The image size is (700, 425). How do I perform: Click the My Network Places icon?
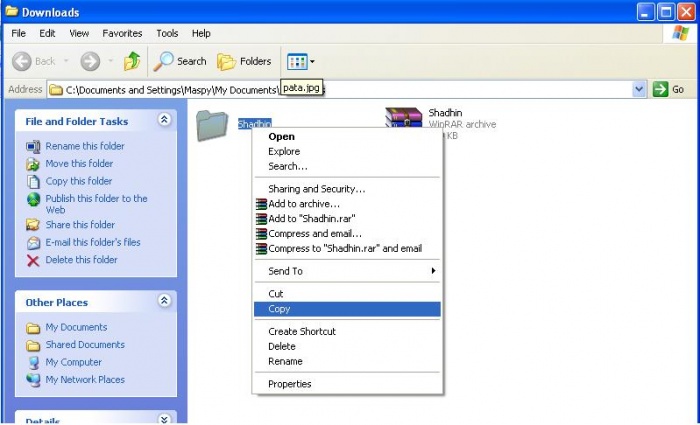tap(33, 380)
